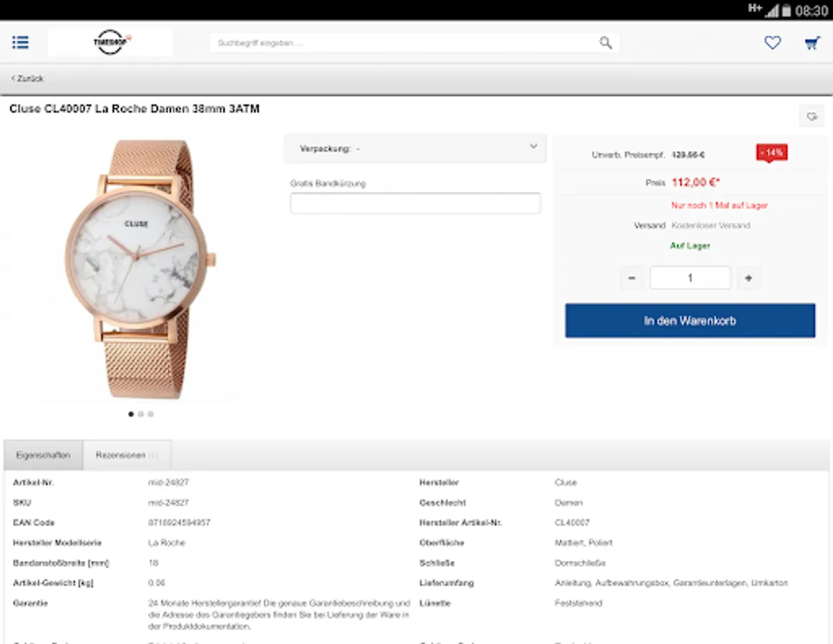Select the second image carousel dot
Screen dimensions: 833x644
click(x=141, y=414)
